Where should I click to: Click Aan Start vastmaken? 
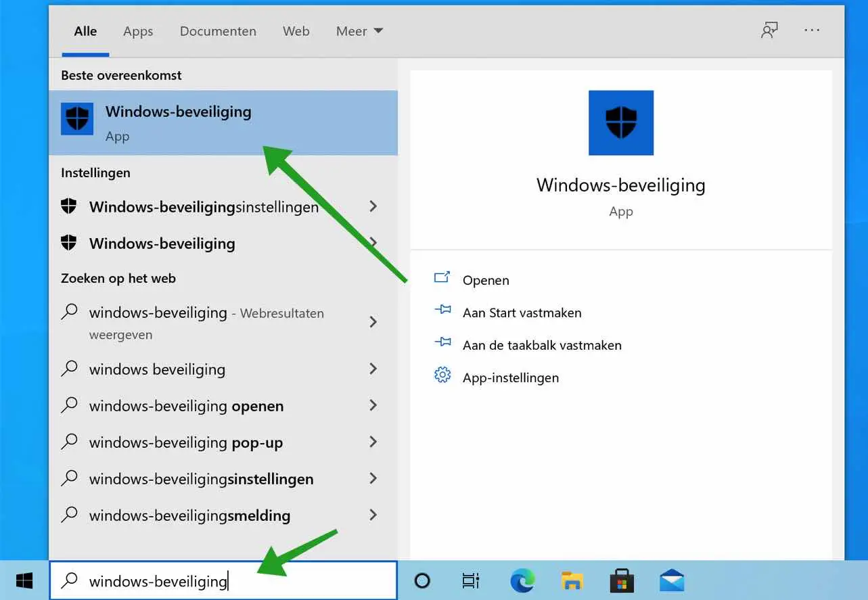[522, 313]
